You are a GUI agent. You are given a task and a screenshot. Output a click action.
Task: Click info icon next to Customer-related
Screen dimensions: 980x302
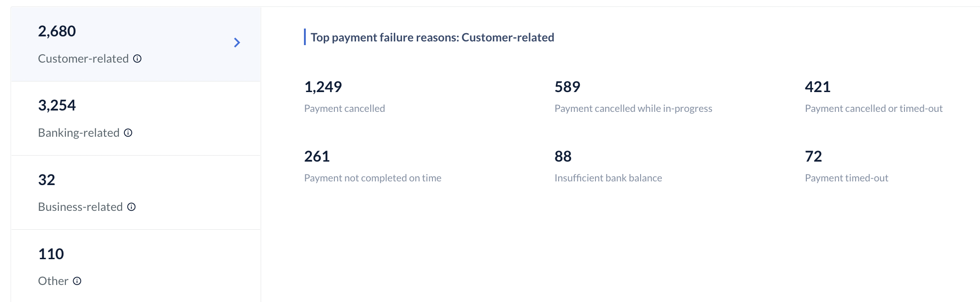click(137, 58)
